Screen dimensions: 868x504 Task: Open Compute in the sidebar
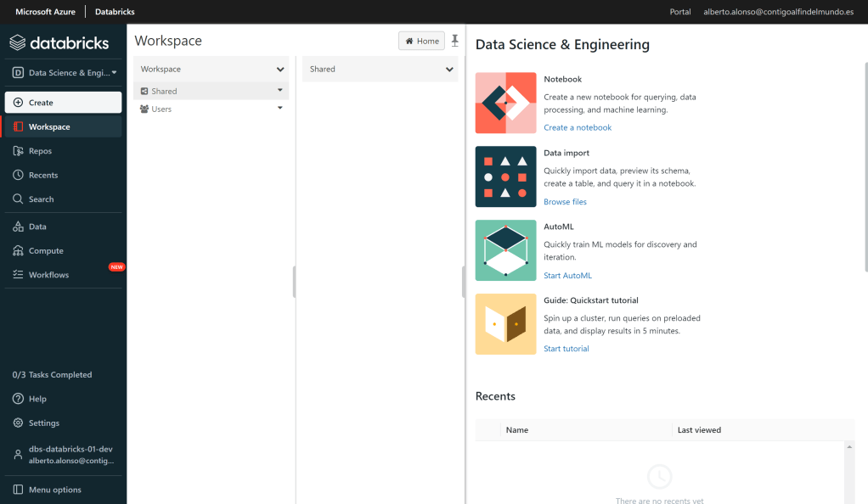pyautogui.click(x=46, y=250)
